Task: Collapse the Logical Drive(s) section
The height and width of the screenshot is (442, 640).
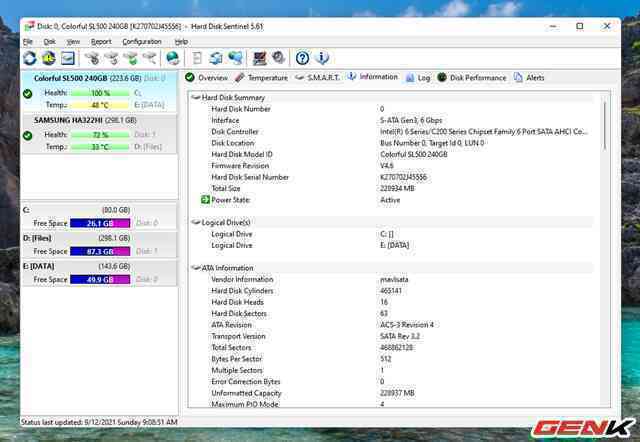Action: tap(196, 222)
